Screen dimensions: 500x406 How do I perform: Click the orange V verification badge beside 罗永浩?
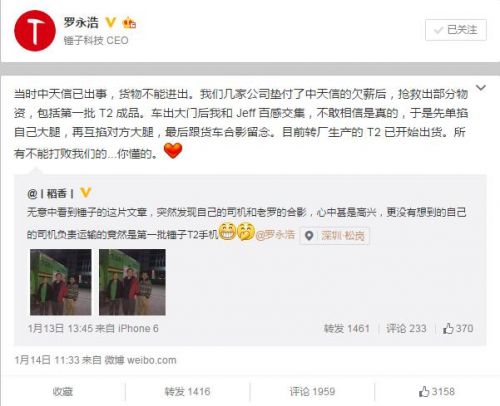pos(111,23)
